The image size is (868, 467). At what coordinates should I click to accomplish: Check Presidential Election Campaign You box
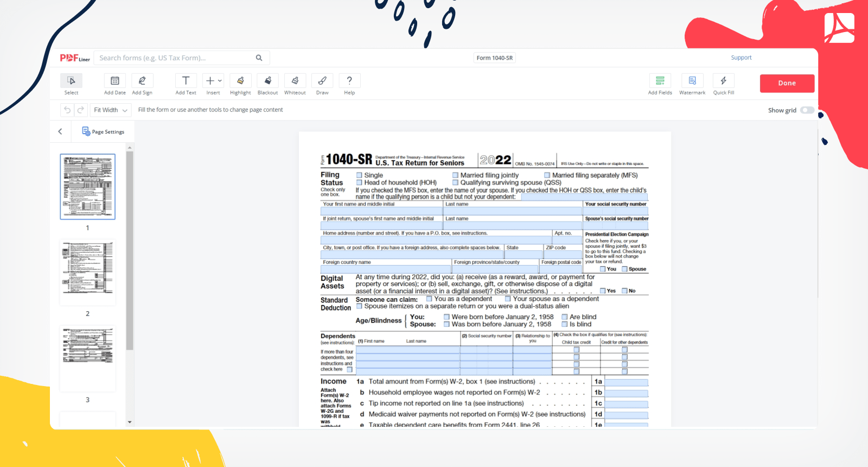pos(603,269)
